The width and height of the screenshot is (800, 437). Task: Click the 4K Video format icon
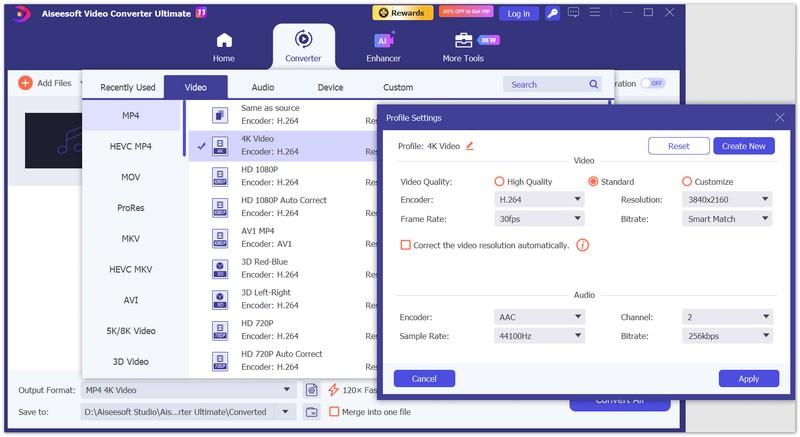tap(220, 146)
